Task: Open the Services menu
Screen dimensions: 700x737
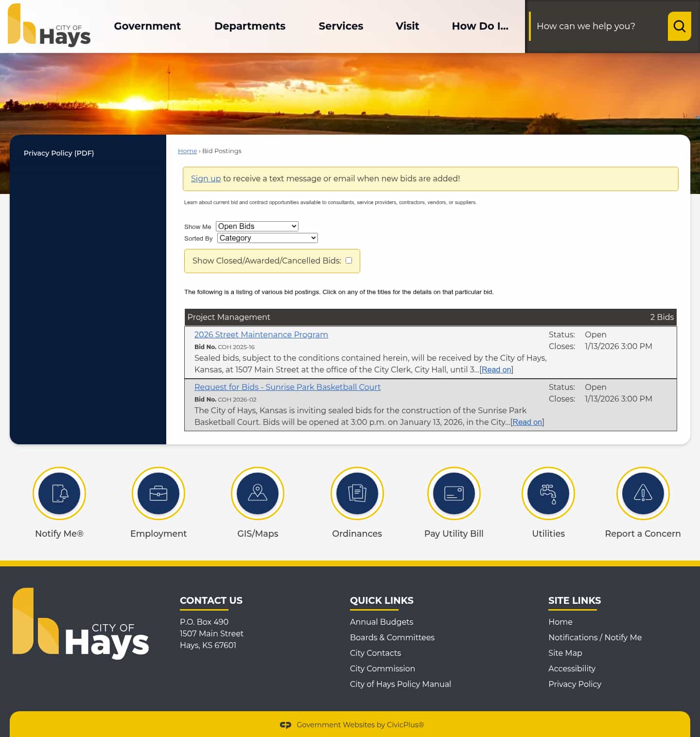Action: coord(341,26)
